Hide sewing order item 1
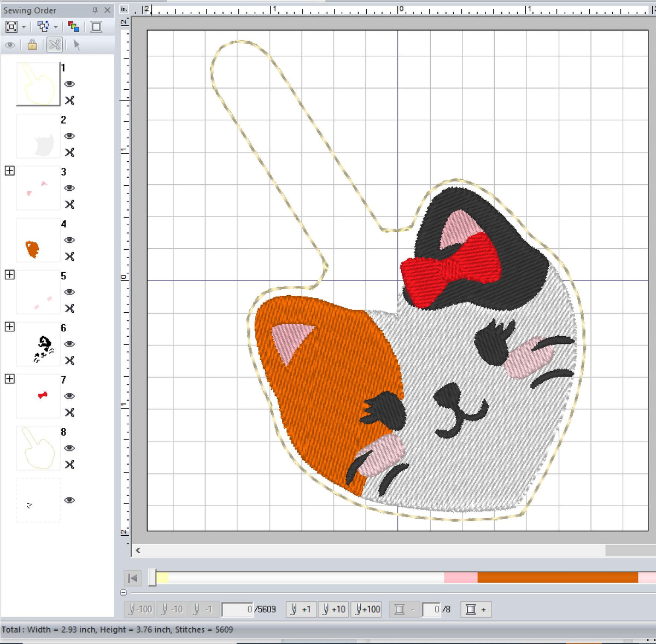This screenshot has height=644, width=656. click(x=69, y=84)
